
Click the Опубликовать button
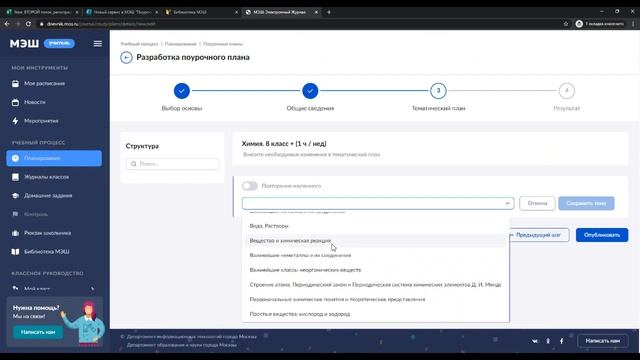(x=602, y=235)
